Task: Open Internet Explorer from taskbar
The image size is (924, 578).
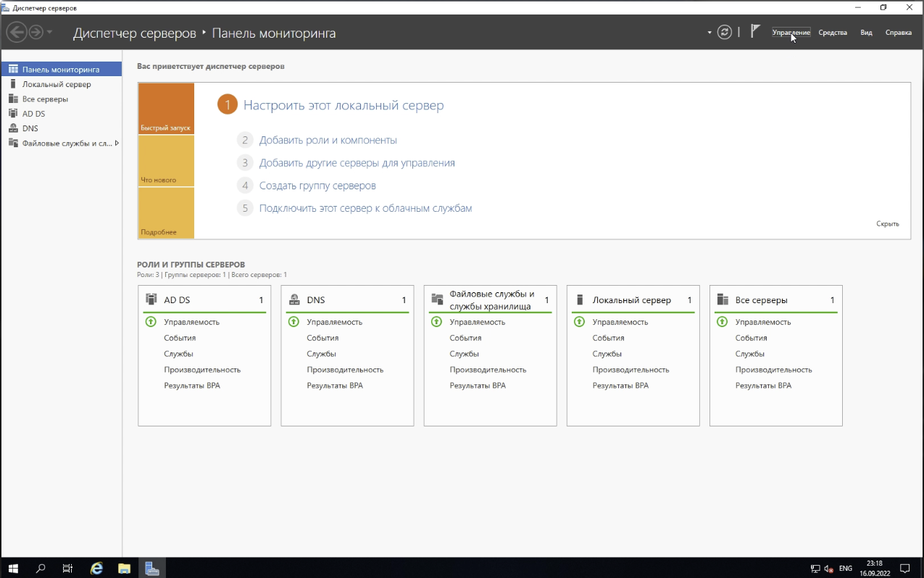Action: (x=96, y=569)
